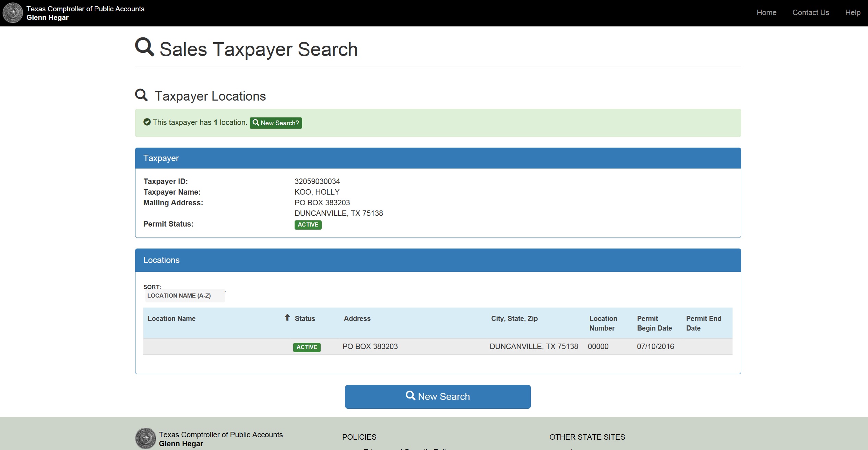
Task: Click the ACTIVE permit status badge
Action: [308, 225]
